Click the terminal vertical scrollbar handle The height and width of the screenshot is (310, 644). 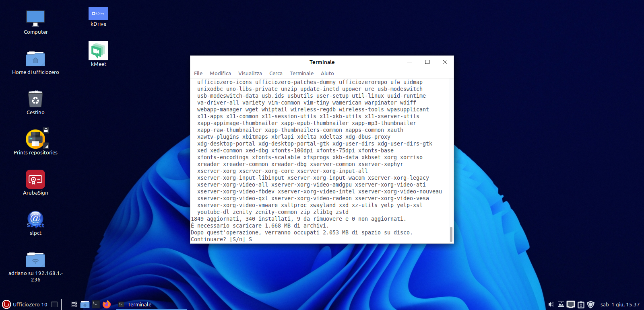(x=451, y=234)
